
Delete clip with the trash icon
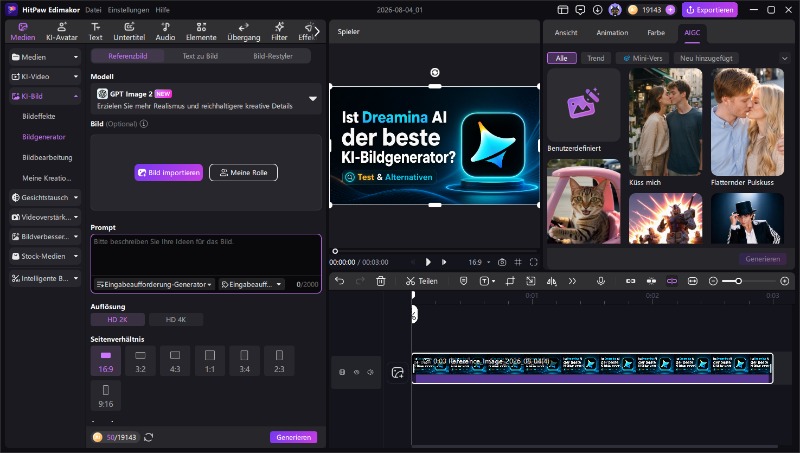(x=381, y=281)
